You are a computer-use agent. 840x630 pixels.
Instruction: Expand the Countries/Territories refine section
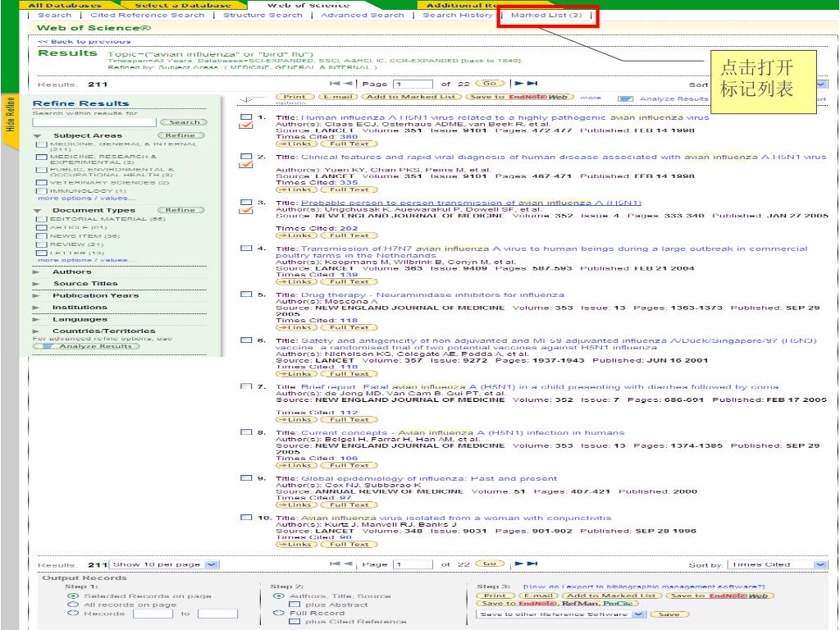click(36, 331)
